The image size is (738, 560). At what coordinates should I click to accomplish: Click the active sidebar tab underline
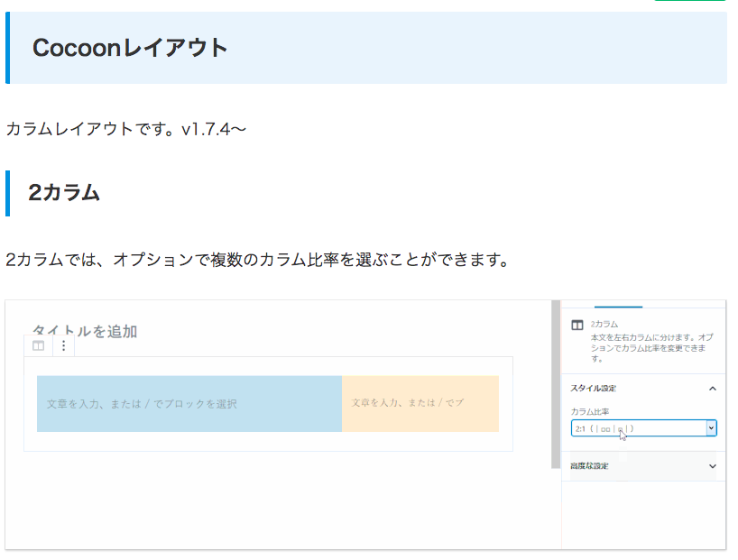(x=618, y=307)
